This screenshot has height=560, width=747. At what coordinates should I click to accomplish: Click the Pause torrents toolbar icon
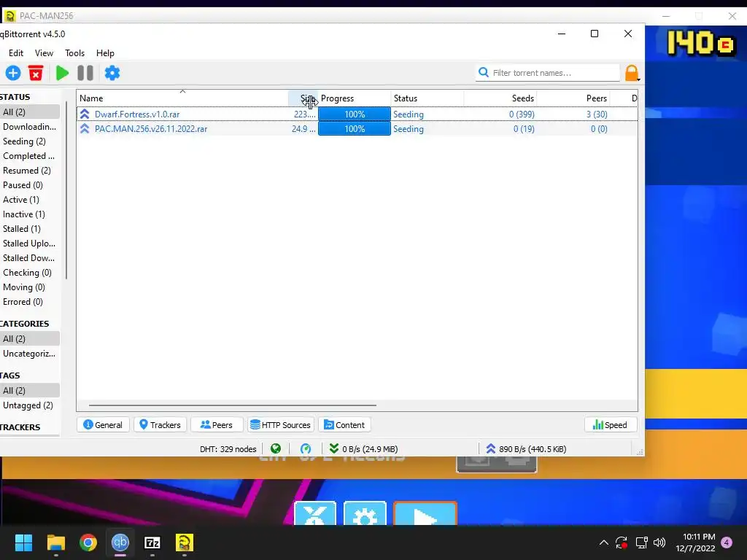(85, 73)
